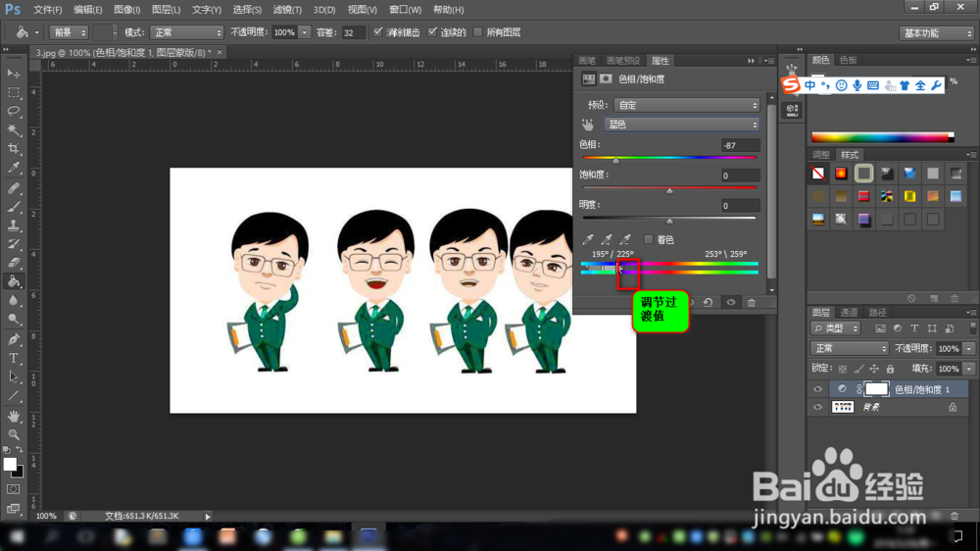Click the 色相 hue slider handle
980x551 pixels.
pyautogui.click(x=615, y=161)
